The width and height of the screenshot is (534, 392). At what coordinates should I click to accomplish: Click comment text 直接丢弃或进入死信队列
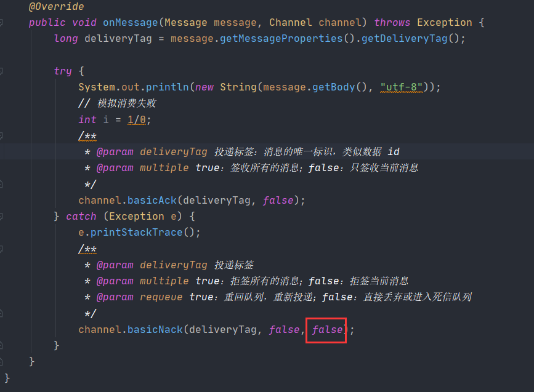click(418, 297)
